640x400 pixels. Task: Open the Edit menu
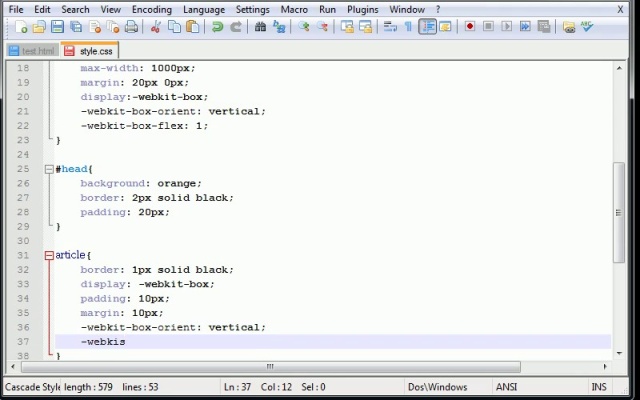[42, 9]
